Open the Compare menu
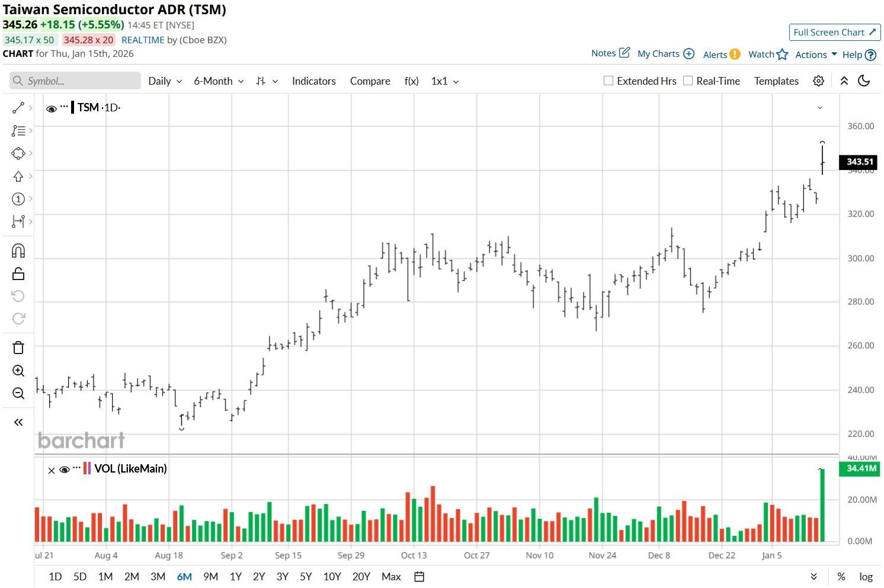Image resolution: width=884 pixels, height=588 pixels. coord(370,81)
